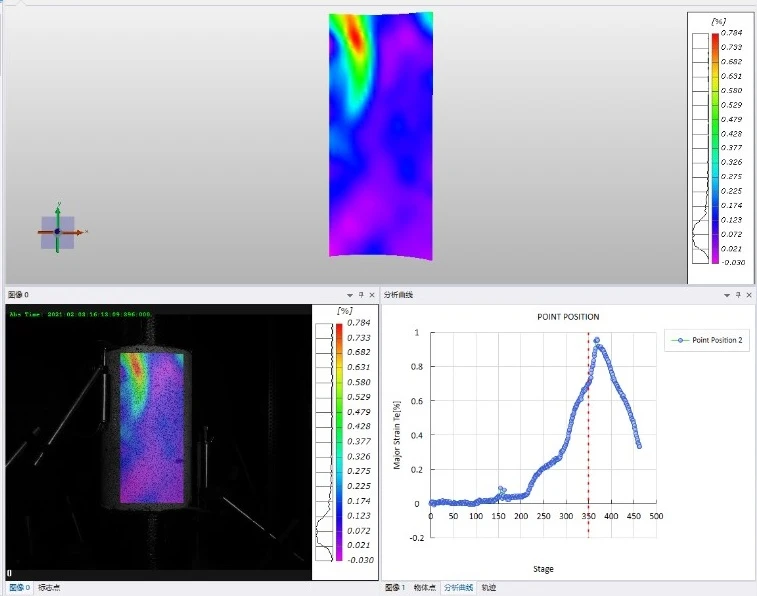Click the 3D coordinate axis gizmo
The width and height of the screenshot is (757, 596).
(x=57, y=231)
